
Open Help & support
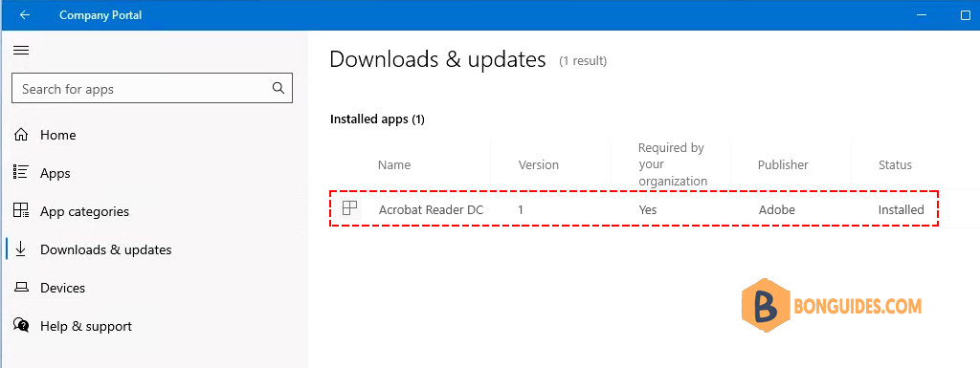[86, 326]
